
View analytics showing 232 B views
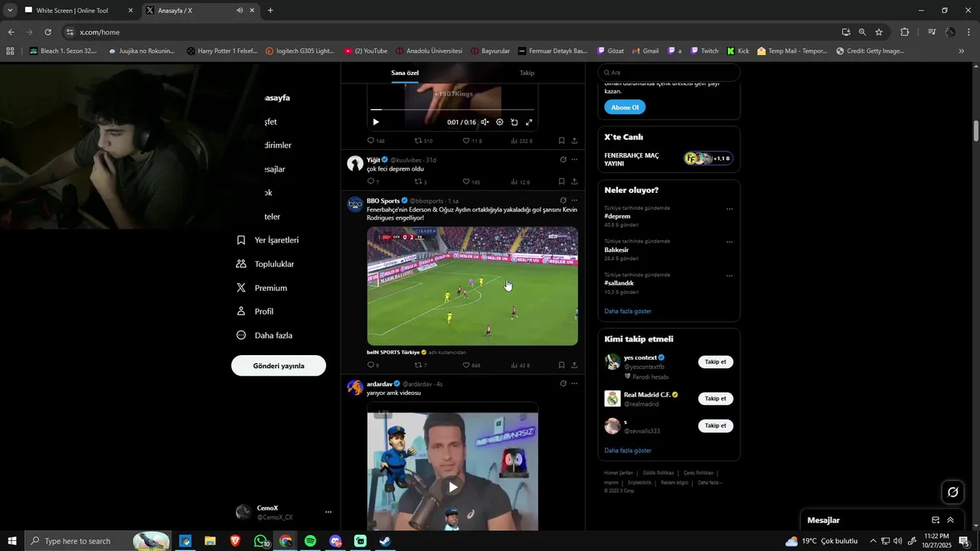pos(521,141)
